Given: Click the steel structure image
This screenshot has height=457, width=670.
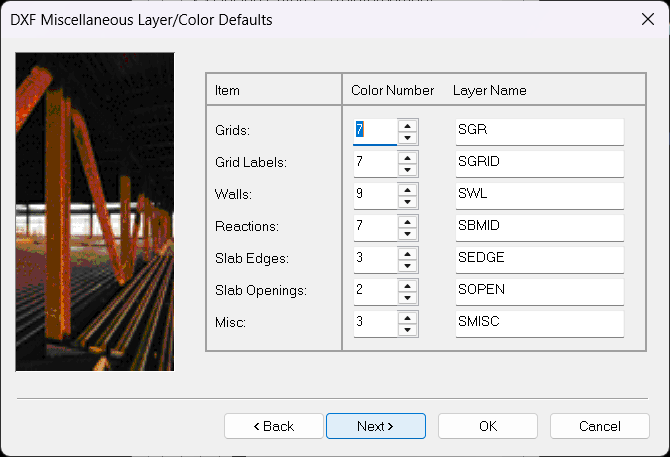Looking at the screenshot, I should 95,212.
